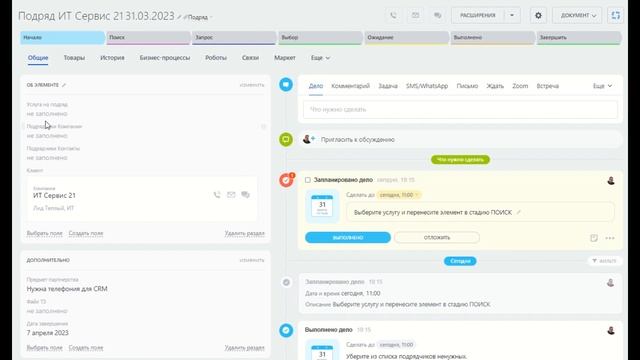
Task: Edit 'Об элементе' section title pencil
Action: point(64,85)
